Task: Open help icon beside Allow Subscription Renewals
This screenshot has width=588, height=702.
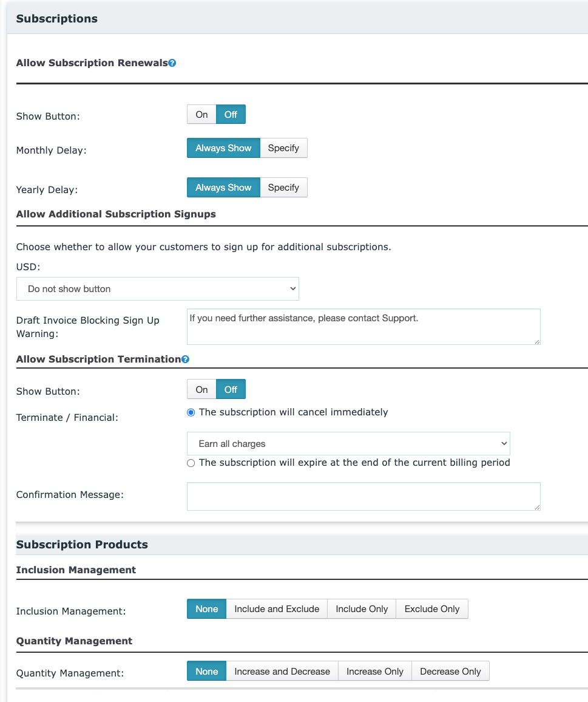Action: pos(172,63)
